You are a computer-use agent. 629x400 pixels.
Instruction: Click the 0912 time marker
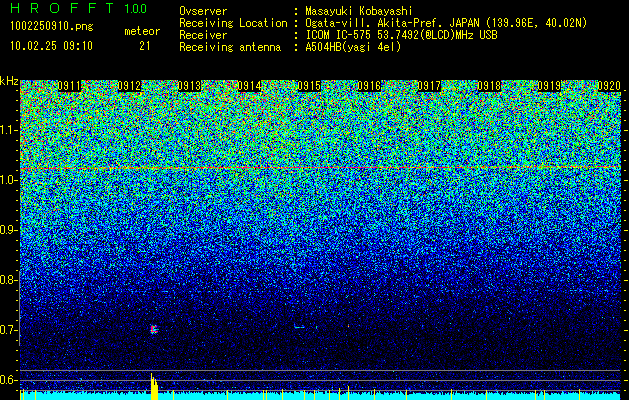[x=130, y=86]
